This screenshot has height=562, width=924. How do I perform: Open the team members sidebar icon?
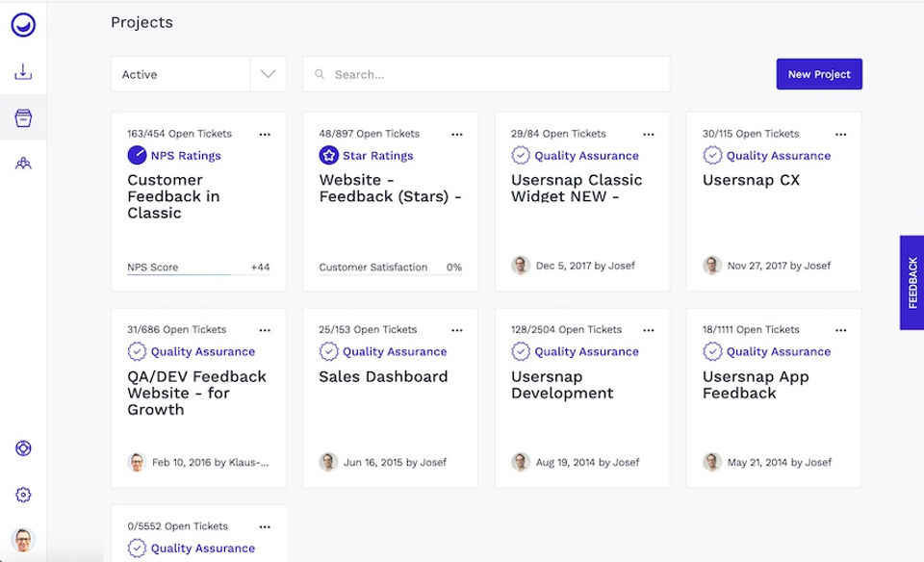point(23,164)
